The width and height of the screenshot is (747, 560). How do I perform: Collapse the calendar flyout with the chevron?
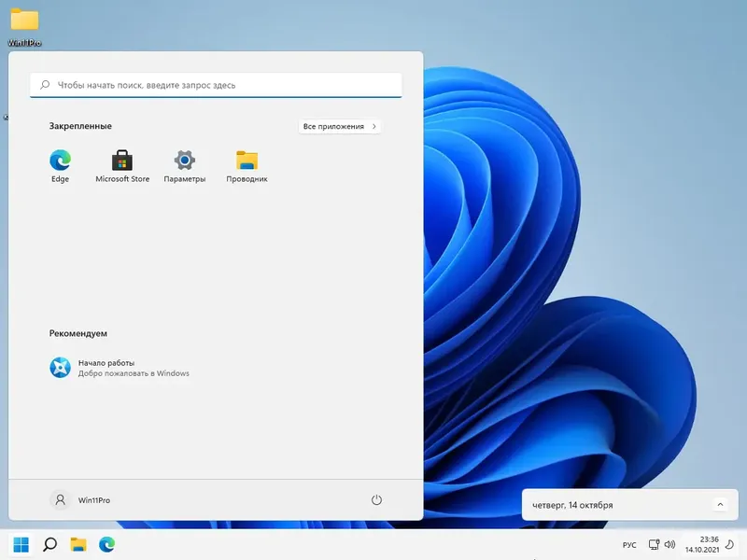pyautogui.click(x=720, y=504)
